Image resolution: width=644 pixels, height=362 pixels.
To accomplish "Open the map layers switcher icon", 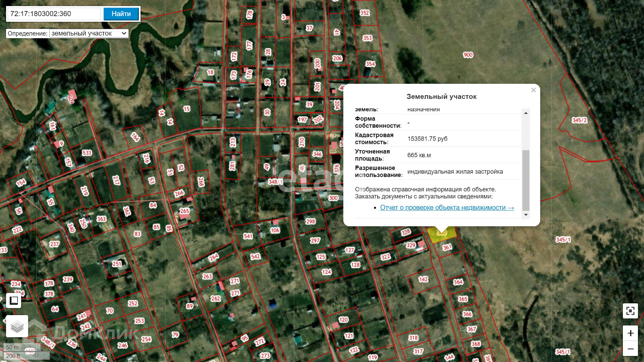I will [17, 326].
